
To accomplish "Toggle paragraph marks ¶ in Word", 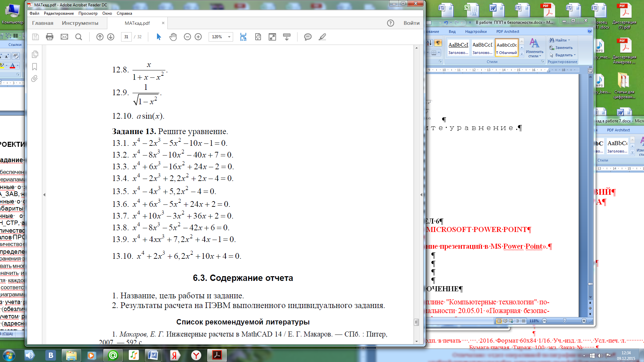I will [438, 43].
